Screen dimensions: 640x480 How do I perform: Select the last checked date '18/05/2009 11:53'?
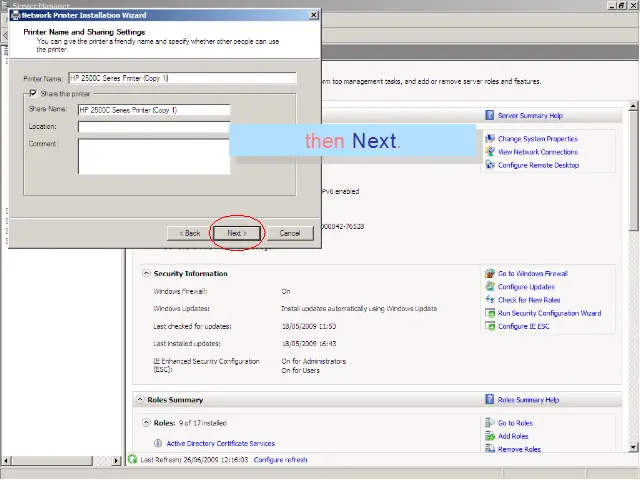pos(309,326)
